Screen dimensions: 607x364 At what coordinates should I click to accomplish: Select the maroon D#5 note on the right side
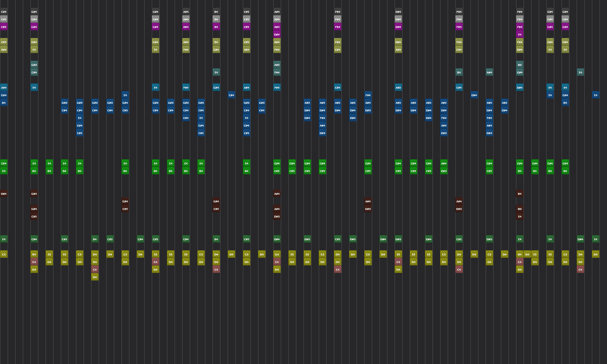[x=459, y=209]
